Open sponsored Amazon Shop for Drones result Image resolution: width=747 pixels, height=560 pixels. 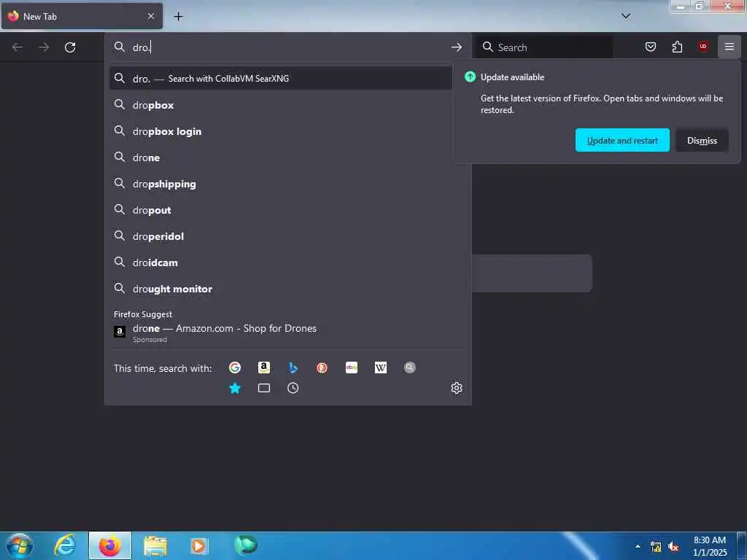pyautogui.click(x=287, y=332)
